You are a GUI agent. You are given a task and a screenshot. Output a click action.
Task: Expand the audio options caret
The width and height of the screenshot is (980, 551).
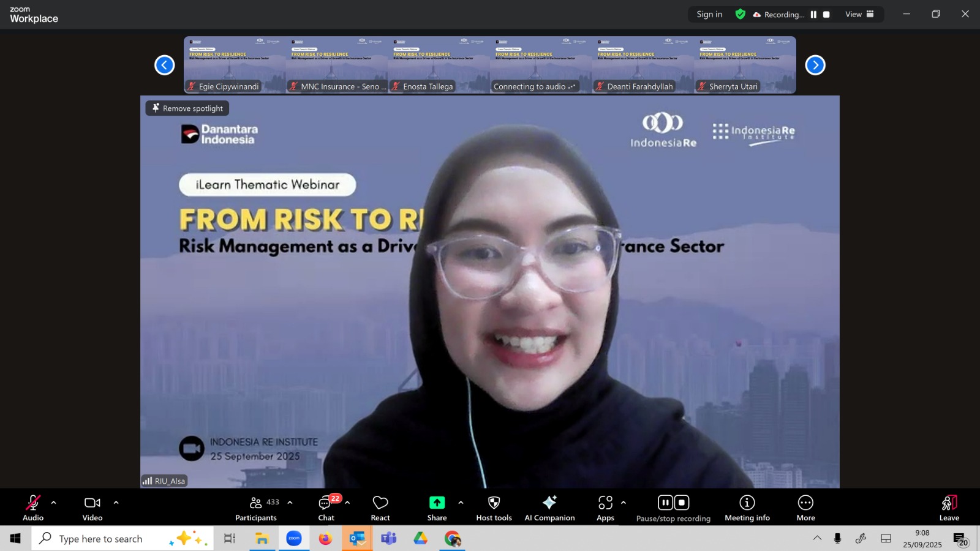click(54, 503)
